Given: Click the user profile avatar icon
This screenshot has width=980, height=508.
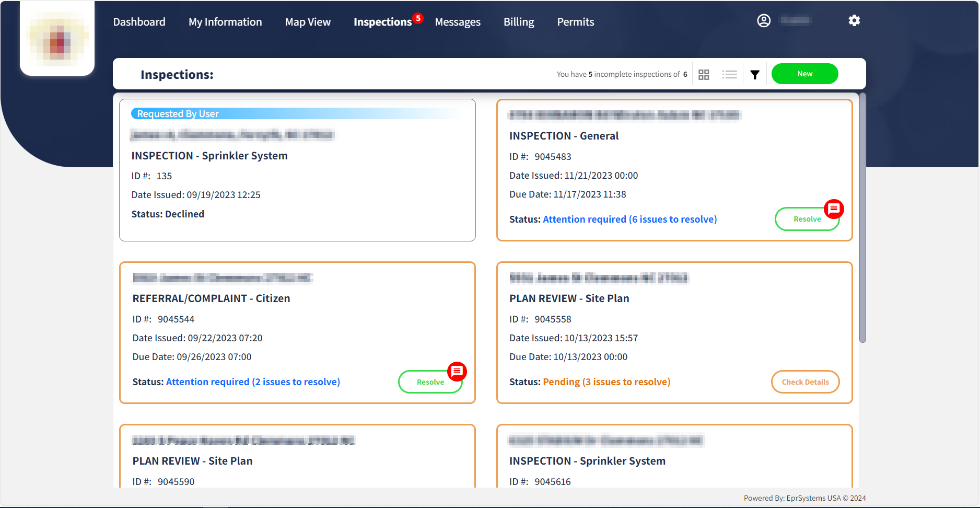Looking at the screenshot, I should [x=764, y=20].
